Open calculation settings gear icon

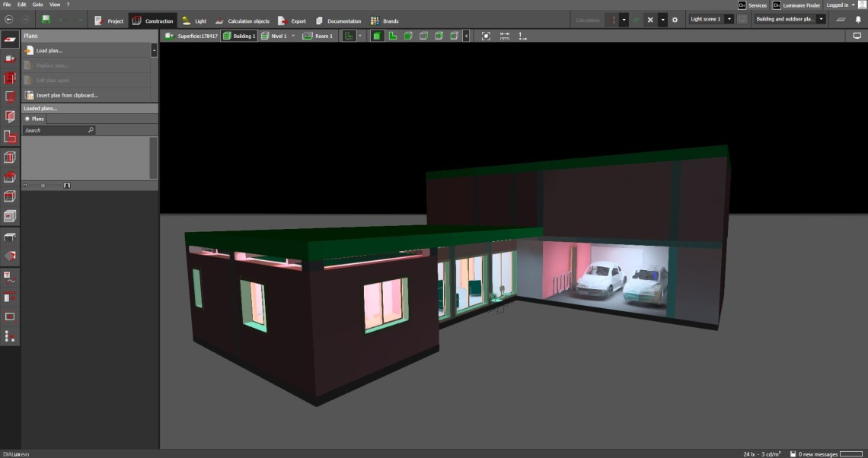[x=675, y=20]
